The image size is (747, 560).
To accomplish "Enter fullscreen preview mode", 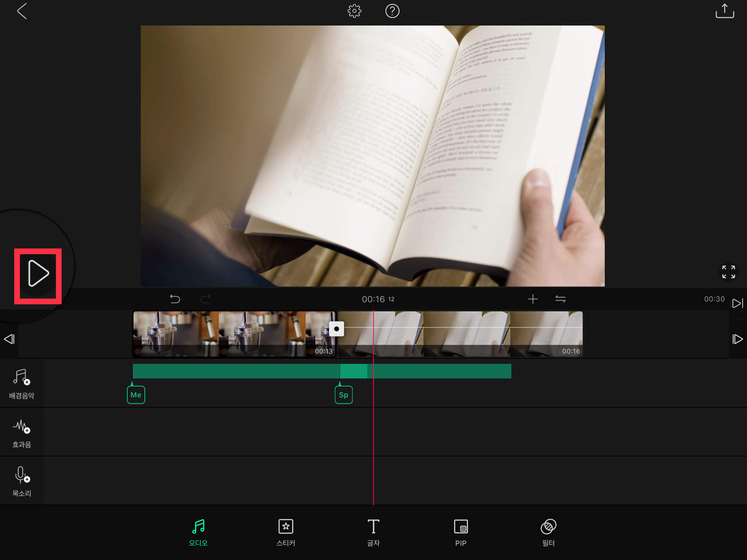I will pyautogui.click(x=728, y=272).
